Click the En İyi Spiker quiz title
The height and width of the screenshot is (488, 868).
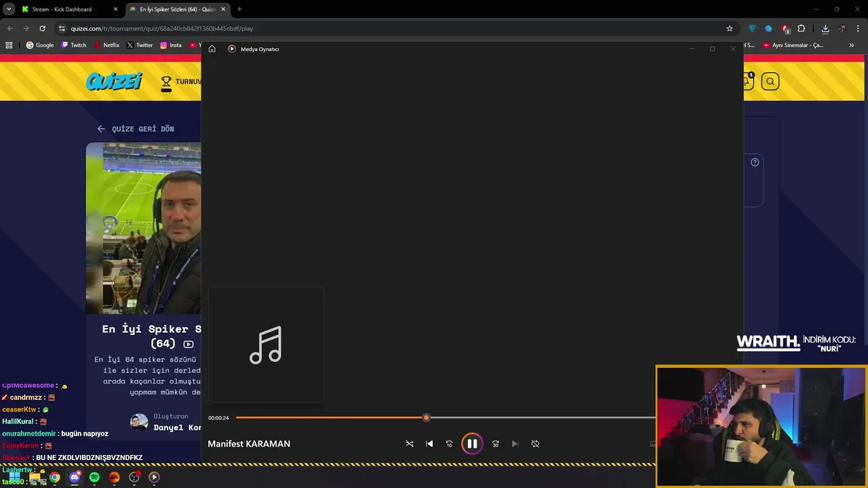[151, 336]
